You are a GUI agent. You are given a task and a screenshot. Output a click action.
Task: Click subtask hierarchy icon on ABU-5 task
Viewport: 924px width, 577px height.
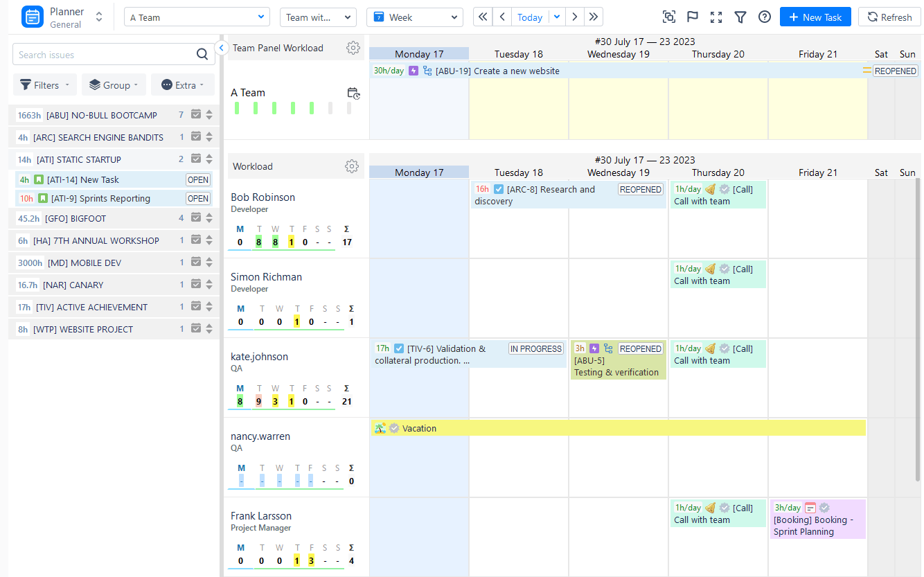tap(608, 348)
